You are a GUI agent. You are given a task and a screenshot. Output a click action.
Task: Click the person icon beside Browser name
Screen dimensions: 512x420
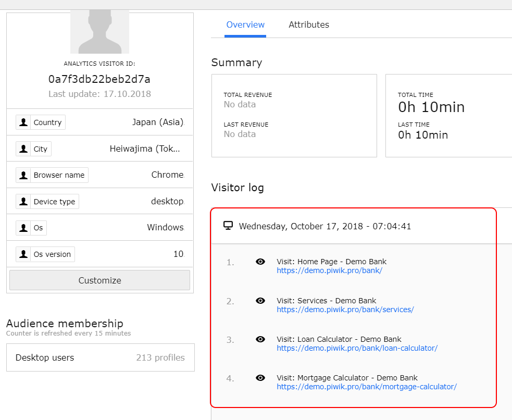pyautogui.click(x=23, y=175)
